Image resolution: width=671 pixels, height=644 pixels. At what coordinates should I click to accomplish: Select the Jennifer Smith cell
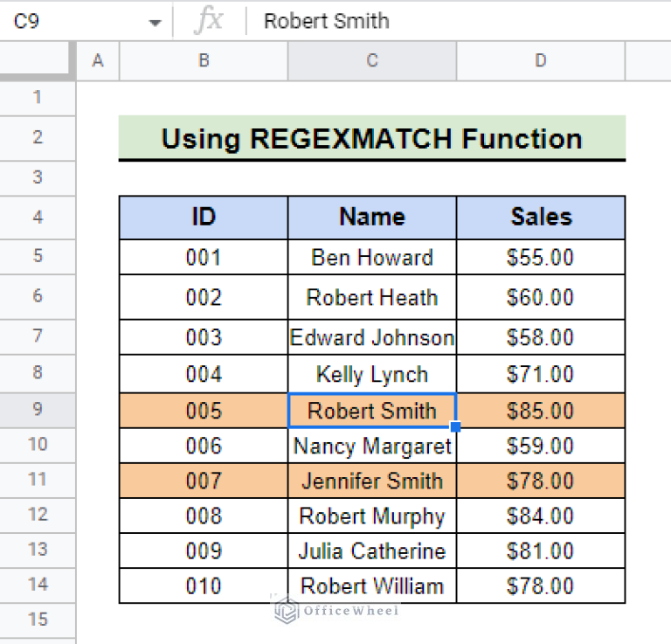pos(372,481)
